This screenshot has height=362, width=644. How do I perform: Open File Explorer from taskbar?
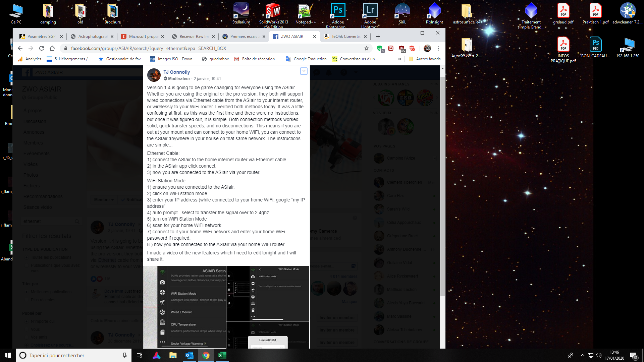coord(173,355)
